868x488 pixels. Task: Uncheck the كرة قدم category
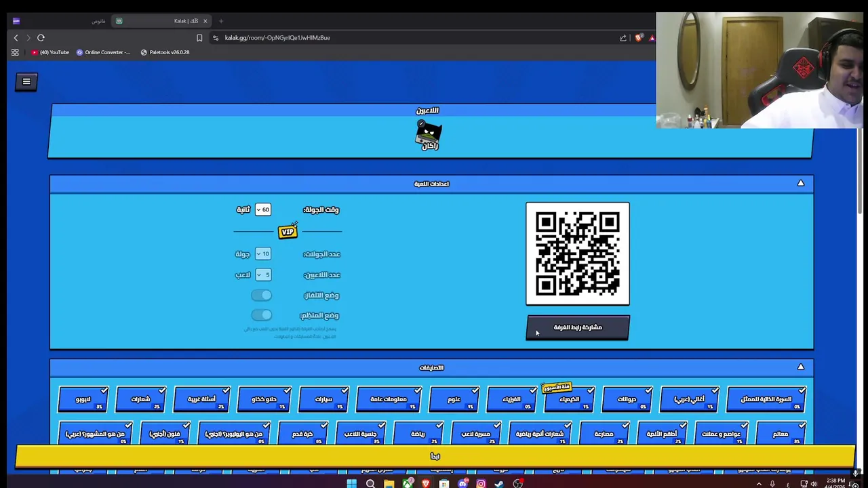click(x=303, y=434)
